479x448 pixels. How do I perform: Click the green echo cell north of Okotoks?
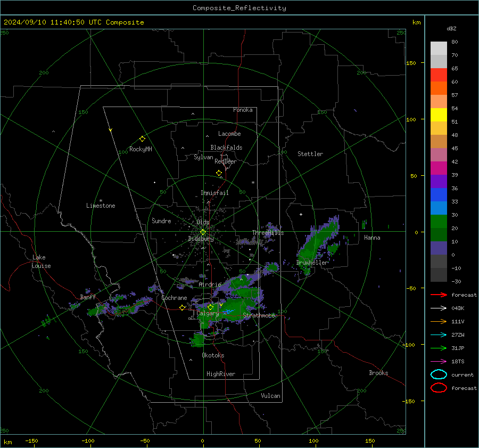tap(197, 340)
